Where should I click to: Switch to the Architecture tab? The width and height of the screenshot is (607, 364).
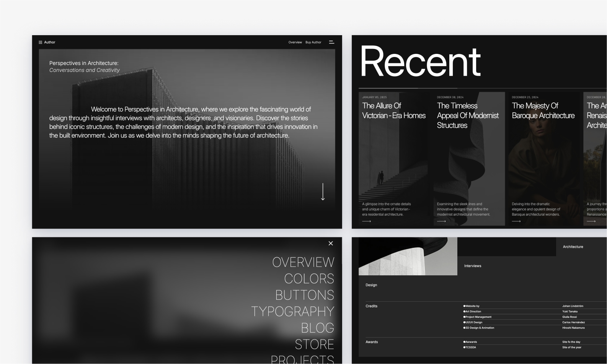(573, 247)
